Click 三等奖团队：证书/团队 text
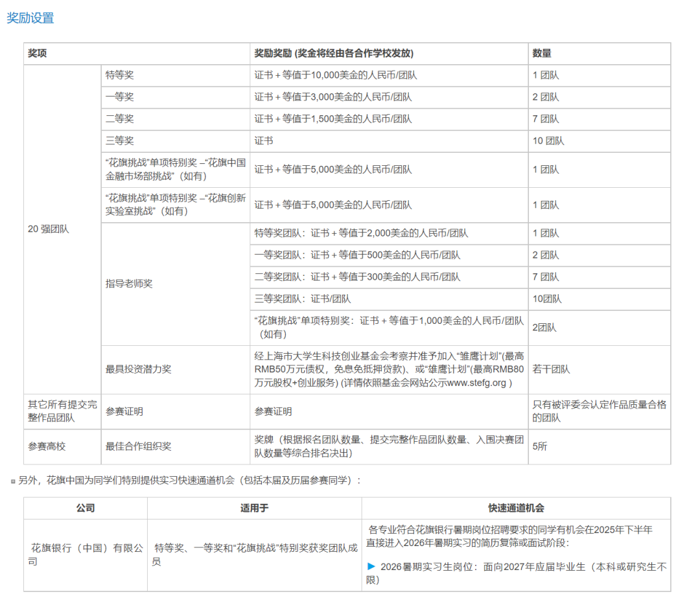This screenshot has width=700, height=605. (303, 299)
